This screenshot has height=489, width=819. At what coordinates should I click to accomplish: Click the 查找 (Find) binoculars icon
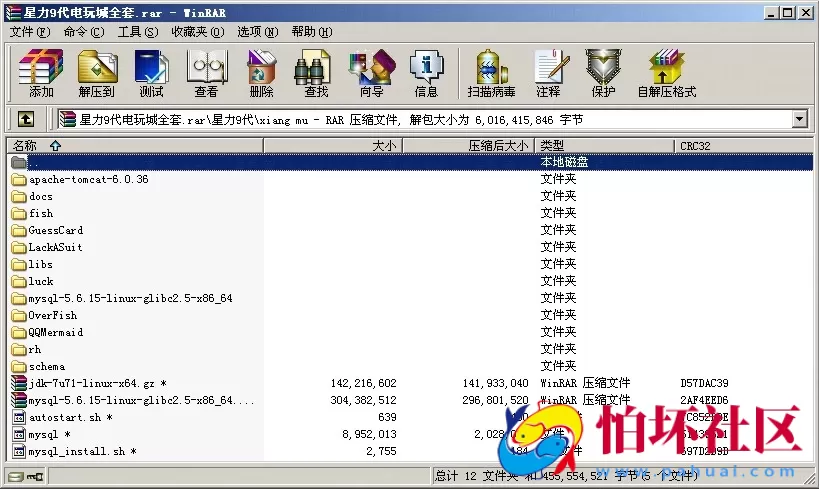click(x=315, y=73)
